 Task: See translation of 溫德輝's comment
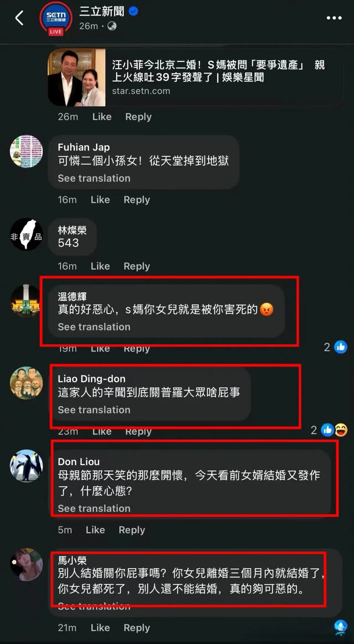tap(94, 327)
